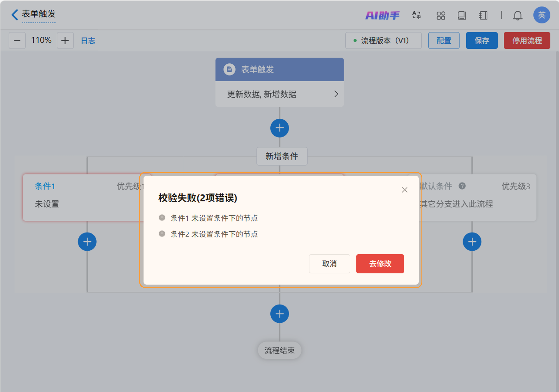
Task: Zoom out with the minus button
Action: pyautogui.click(x=17, y=40)
